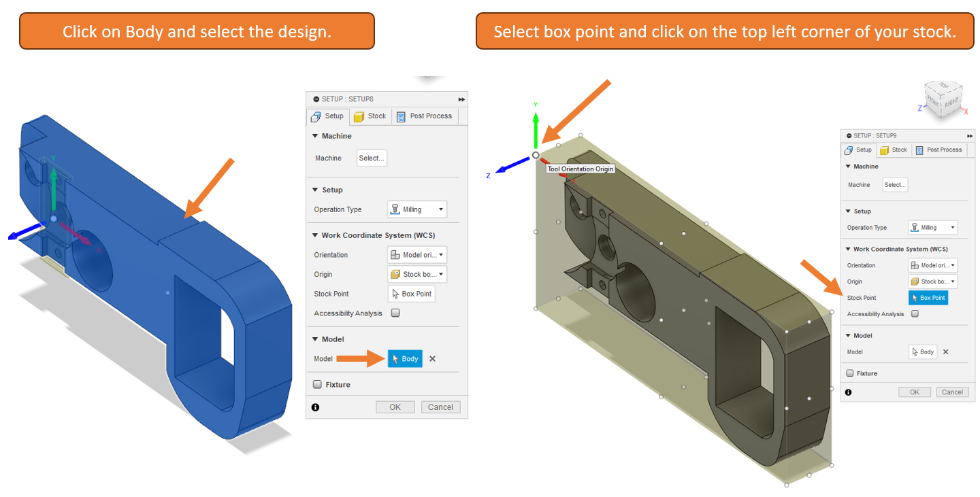Select the Setup tab in SETUP9 panel
980x497 pixels.
[858, 150]
